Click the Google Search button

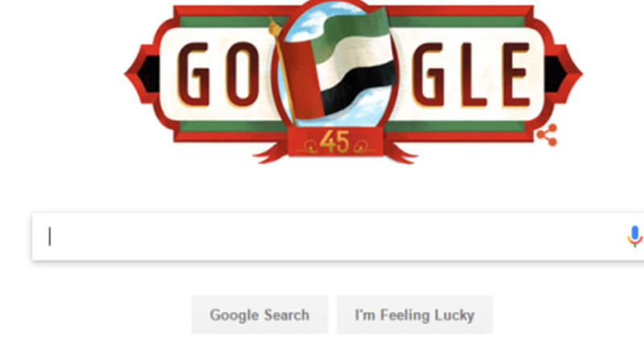pyautogui.click(x=259, y=315)
